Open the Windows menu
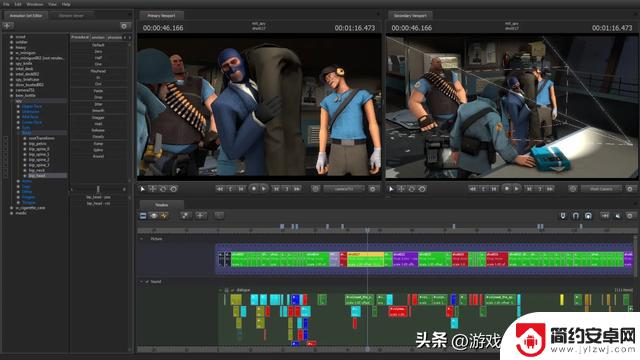640x360 pixels. click(x=35, y=4)
